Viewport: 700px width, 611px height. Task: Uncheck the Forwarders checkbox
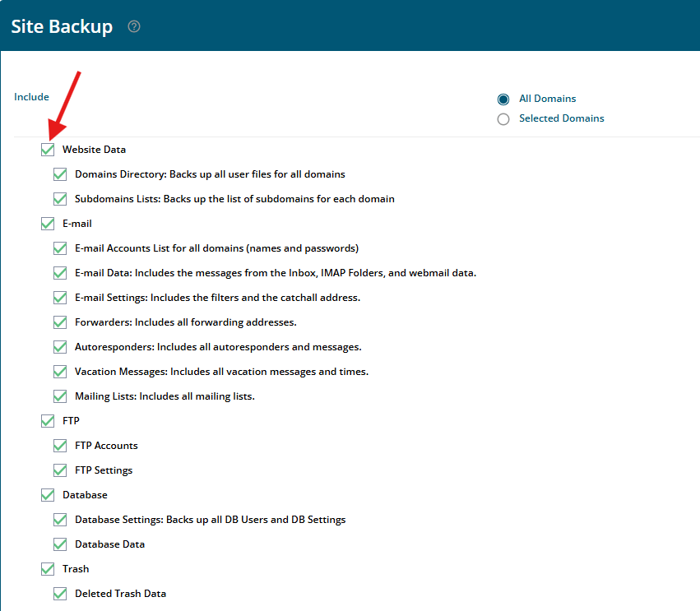coord(60,322)
